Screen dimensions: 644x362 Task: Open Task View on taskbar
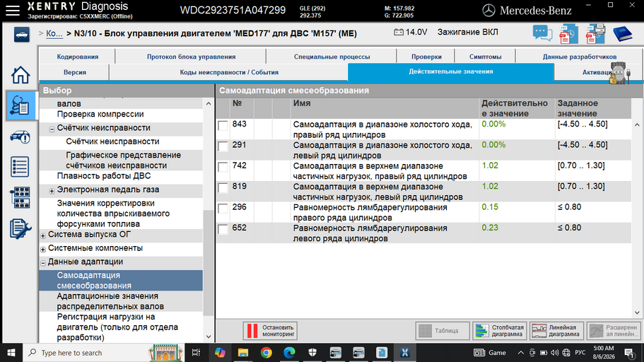point(196,353)
